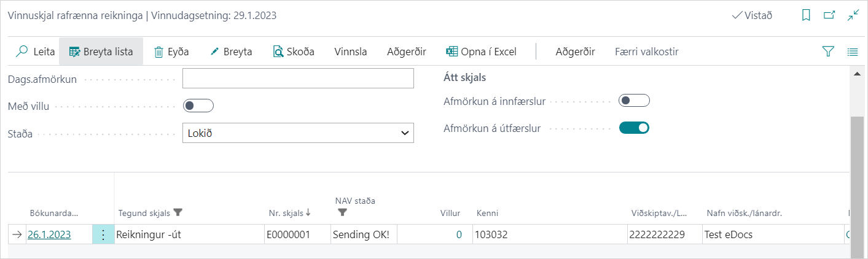Click into the Dags.afmörkun input field
The width and height of the screenshot is (868, 259).
(298, 79)
